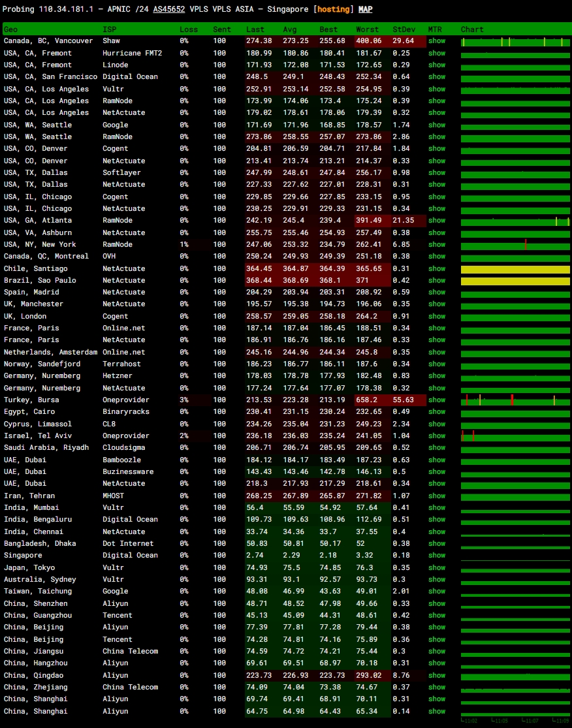572x728 pixels.
Task: Click the Avg column header
Action: (x=289, y=29)
